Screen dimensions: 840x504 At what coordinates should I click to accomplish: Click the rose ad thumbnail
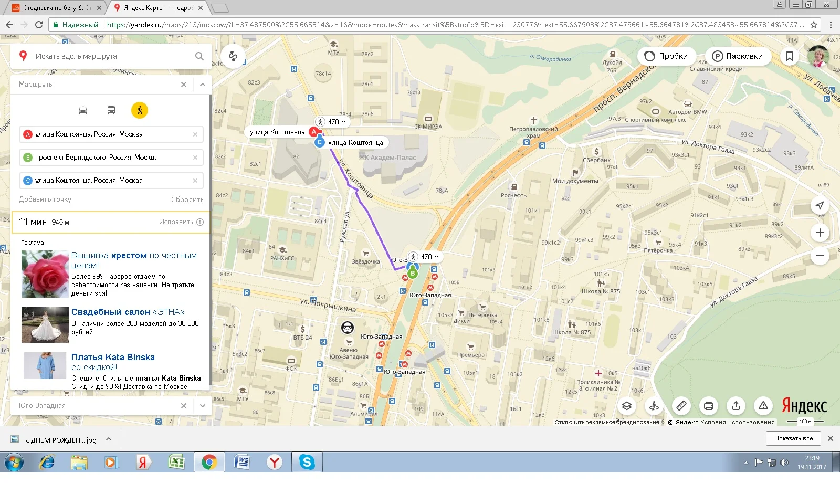[45, 274]
